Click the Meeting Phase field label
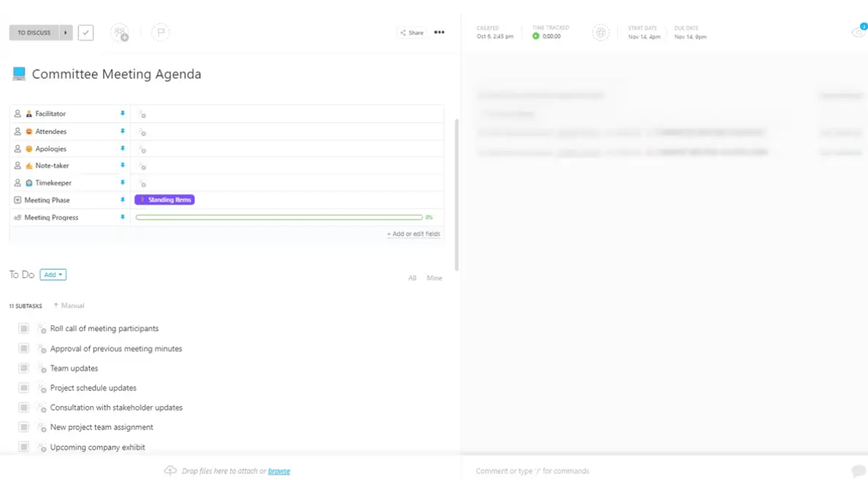868x480 pixels. pyautogui.click(x=47, y=201)
